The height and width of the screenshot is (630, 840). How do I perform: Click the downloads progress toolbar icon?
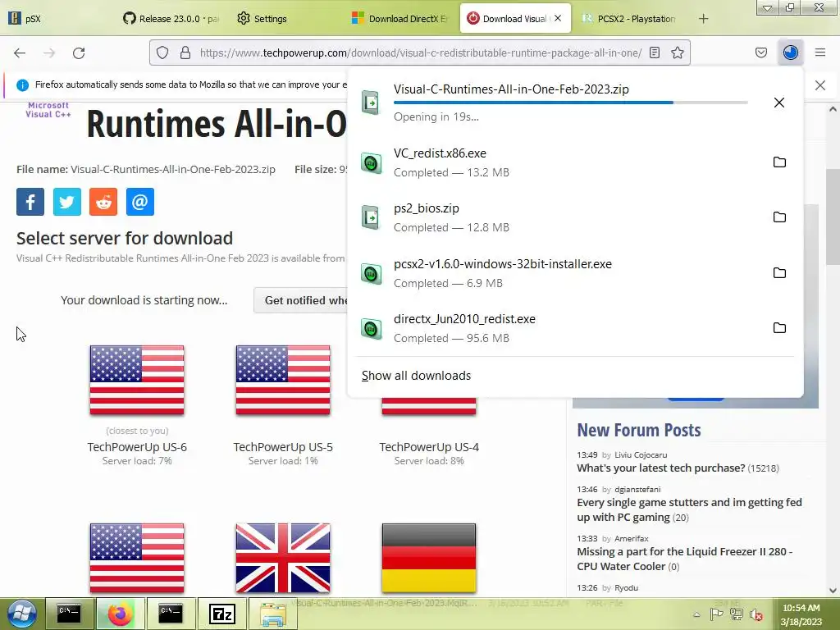pyautogui.click(x=790, y=52)
